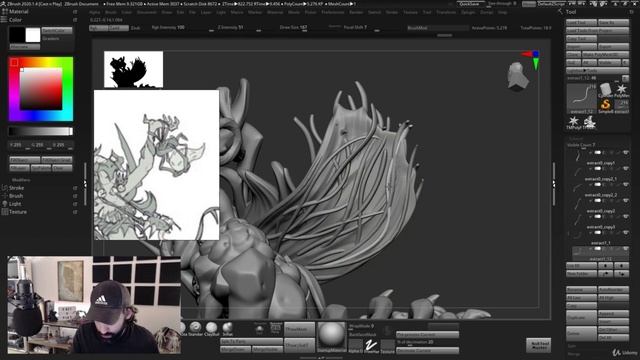Click the reference sketch image overlay
640x360 pixels.
(157, 165)
